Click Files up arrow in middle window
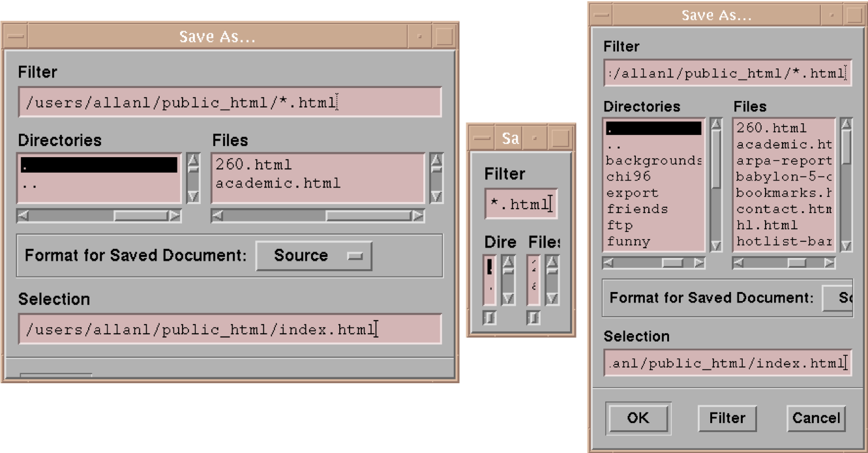868x453 pixels. [552, 263]
